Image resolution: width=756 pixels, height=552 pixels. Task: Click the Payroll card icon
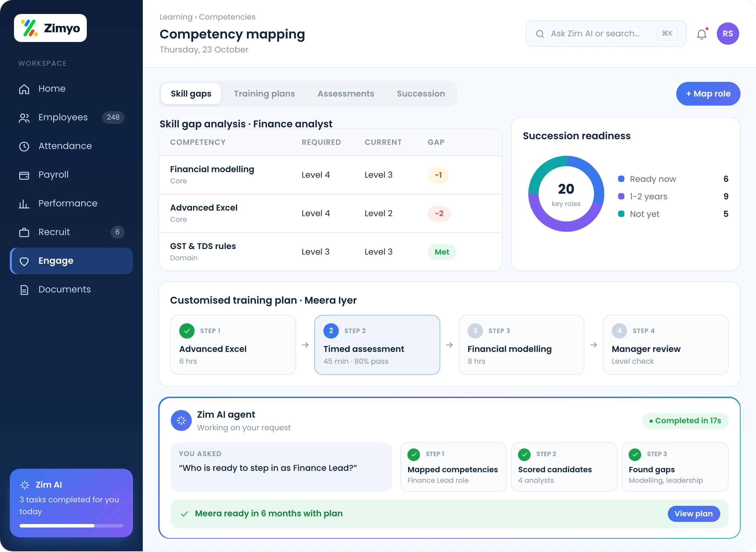(x=24, y=175)
